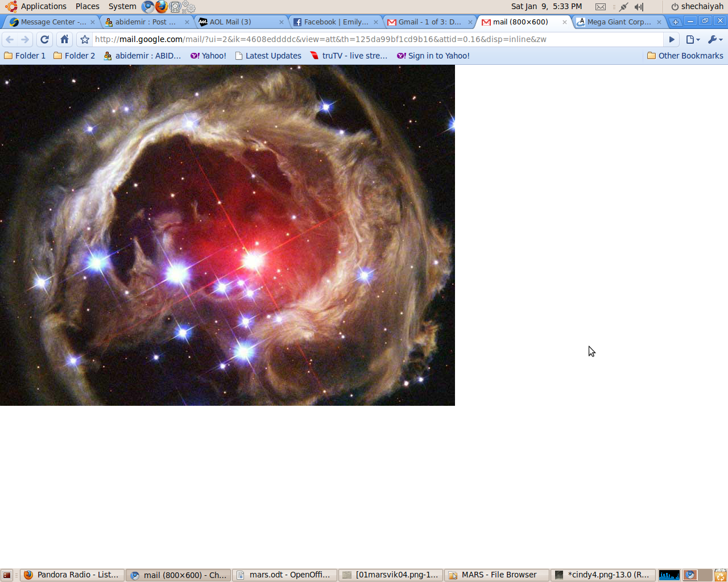
Task: Click the URL address bar
Action: click(378, 39)
